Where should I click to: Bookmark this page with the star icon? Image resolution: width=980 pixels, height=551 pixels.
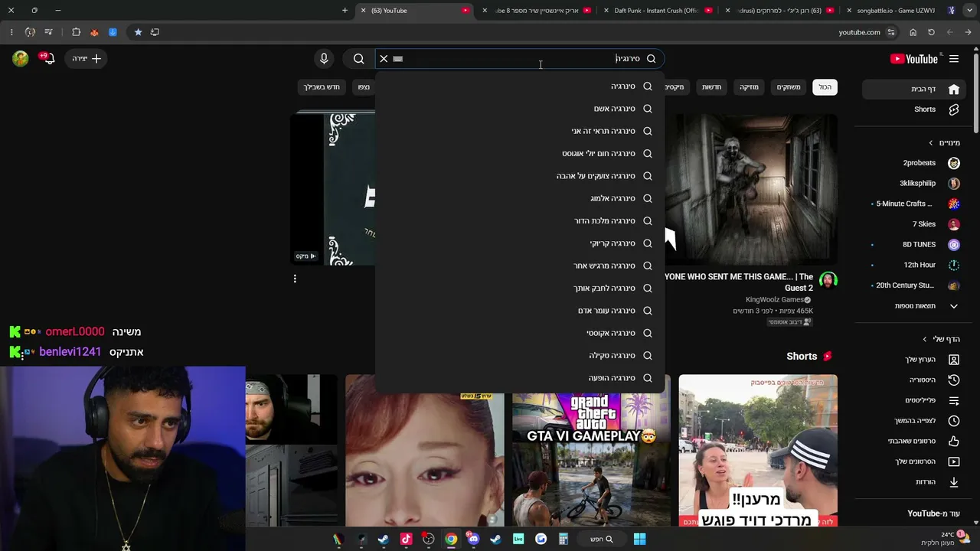pos(138,32)
